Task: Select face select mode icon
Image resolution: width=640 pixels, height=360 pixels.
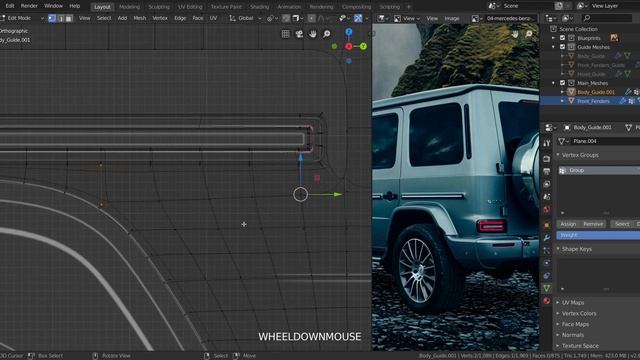Action: tap(69, 18)
